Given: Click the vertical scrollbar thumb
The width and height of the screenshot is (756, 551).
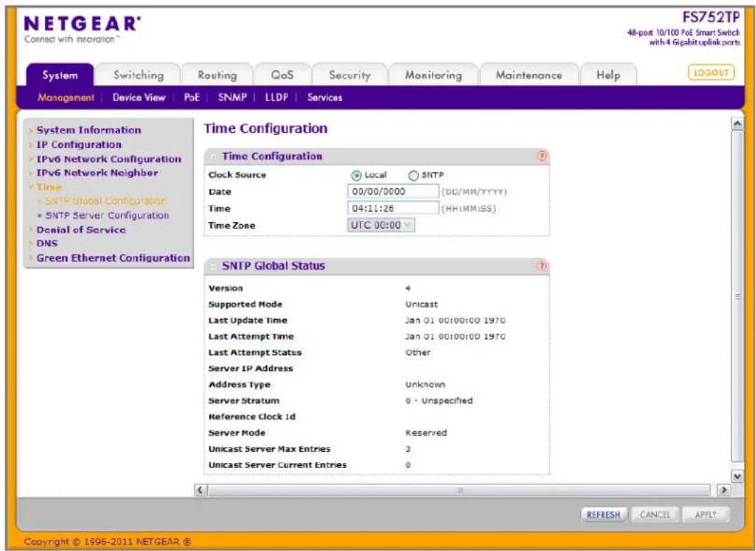Looking at the screenshot, I should point(737,297).
